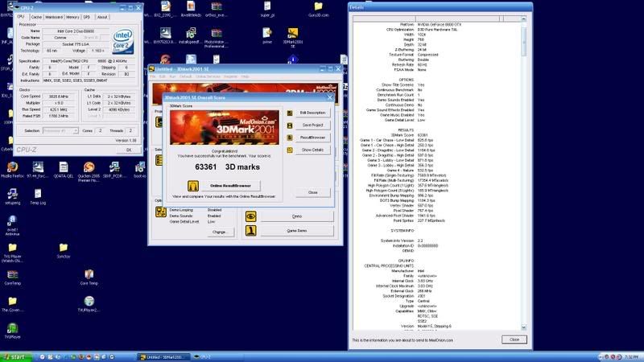Click the Details list scrollbar down arrow
644x362 pixels.
[x=524, y=327]
